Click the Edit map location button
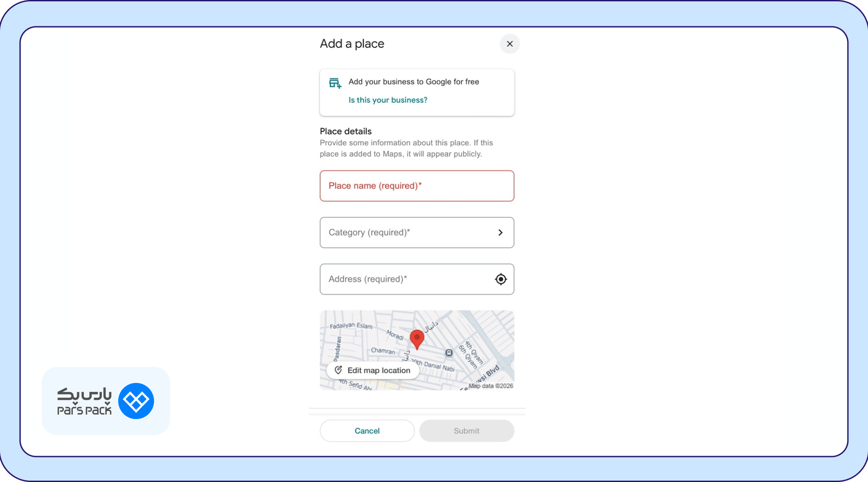868x482 pixels. 372,370
